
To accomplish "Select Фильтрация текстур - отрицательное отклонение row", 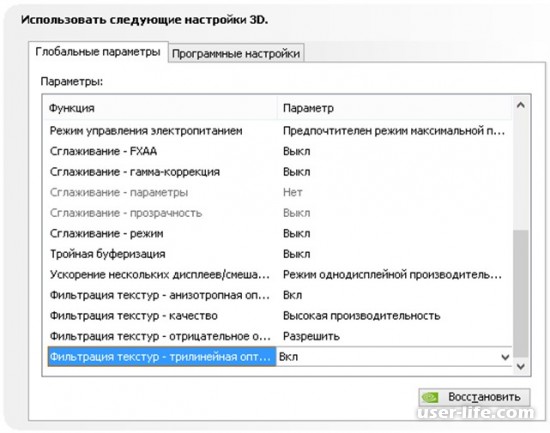I will pyautogui.click(x=280, y=336).
